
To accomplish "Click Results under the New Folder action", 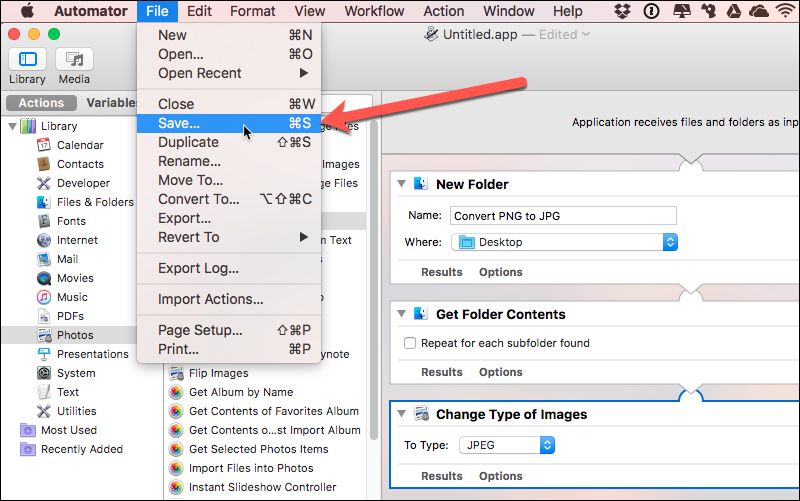I will pos(441,272).
